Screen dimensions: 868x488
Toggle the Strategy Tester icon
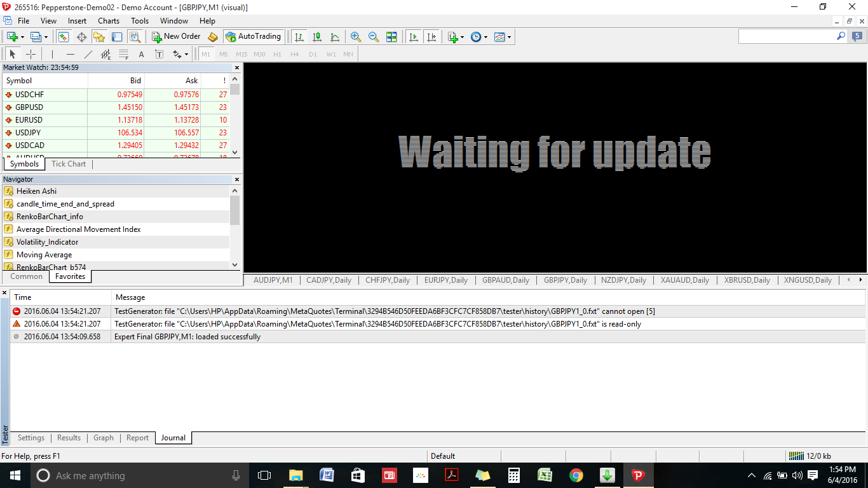[135, 37]
